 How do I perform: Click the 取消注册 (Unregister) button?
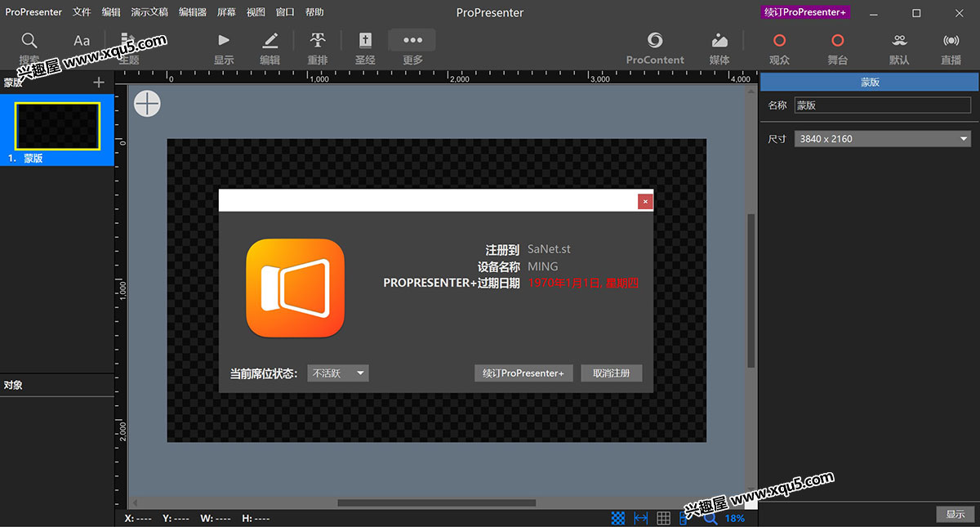[612, 373]
